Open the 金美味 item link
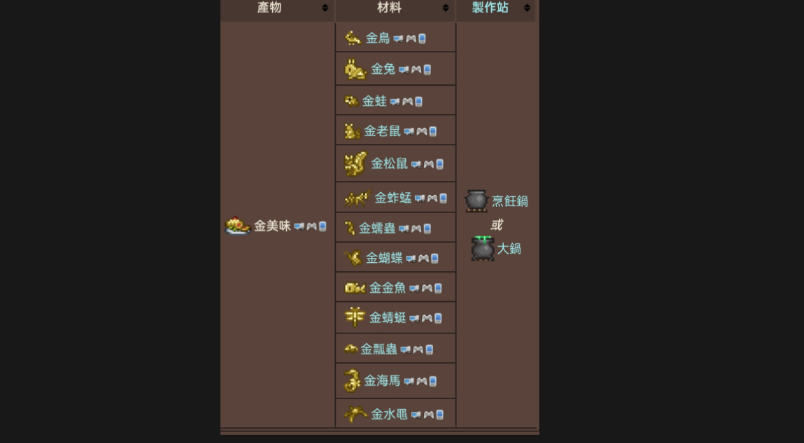804x443 pixels. click(272, 226)
